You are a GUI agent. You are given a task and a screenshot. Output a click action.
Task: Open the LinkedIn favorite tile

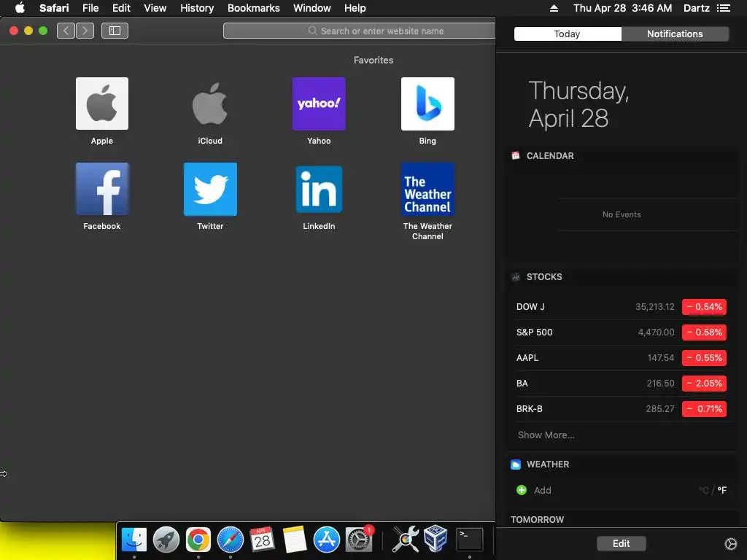(319, 189)
